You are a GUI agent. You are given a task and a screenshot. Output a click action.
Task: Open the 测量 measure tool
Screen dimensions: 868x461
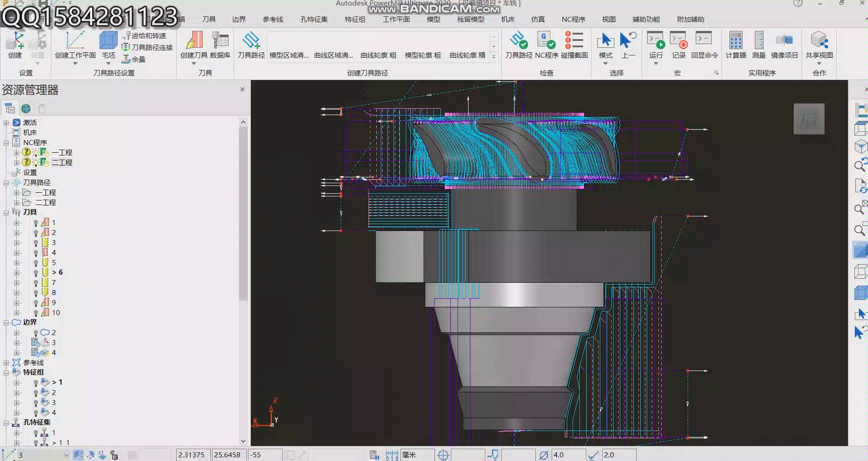pyautogui.click(x=758, y=45)
